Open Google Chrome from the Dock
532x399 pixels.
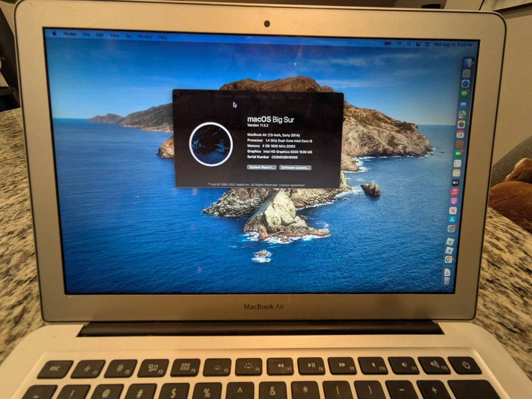click(x=449, y=259)
